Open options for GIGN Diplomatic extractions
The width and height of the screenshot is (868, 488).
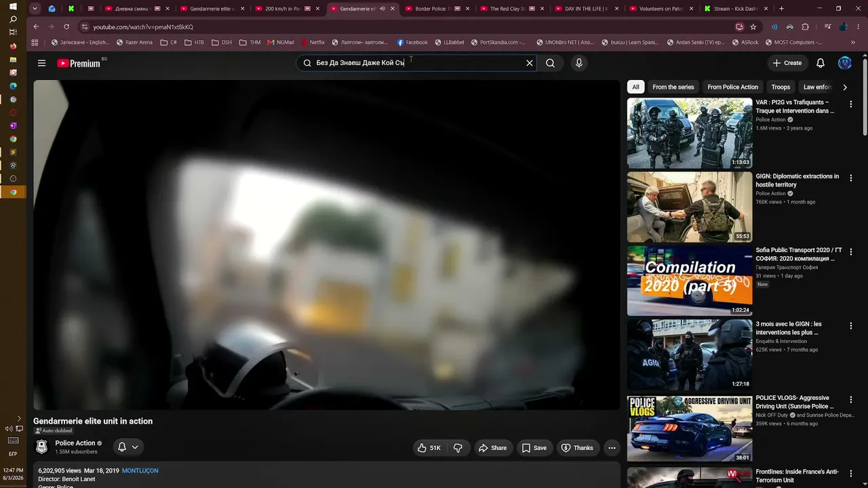[x=851, y=178]
